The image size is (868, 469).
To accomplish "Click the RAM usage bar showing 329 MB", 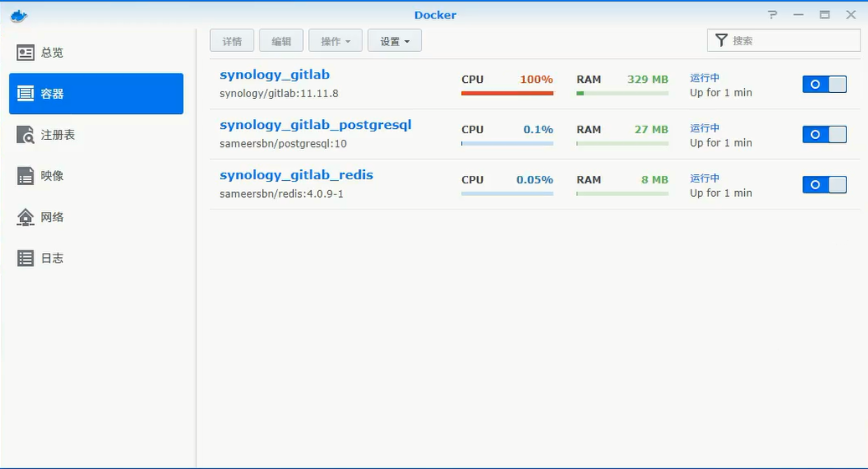I will pyautogui.click(x=622, y=93).
